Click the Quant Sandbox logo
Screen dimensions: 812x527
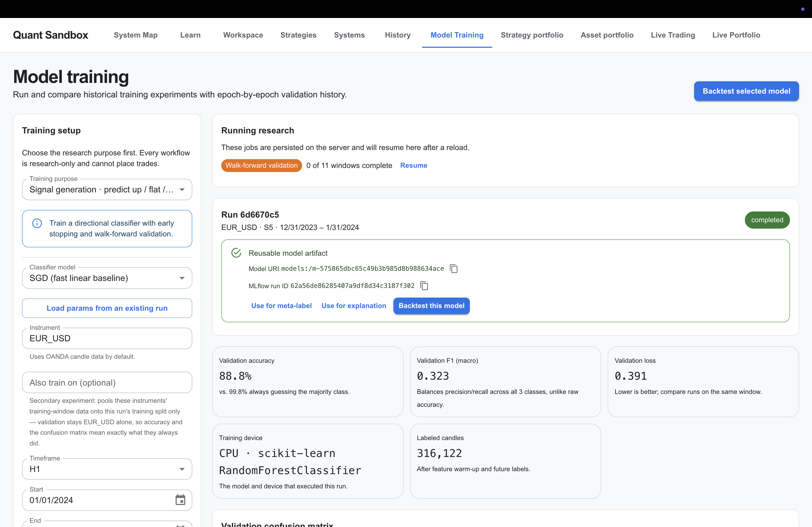tap(50, 35)
